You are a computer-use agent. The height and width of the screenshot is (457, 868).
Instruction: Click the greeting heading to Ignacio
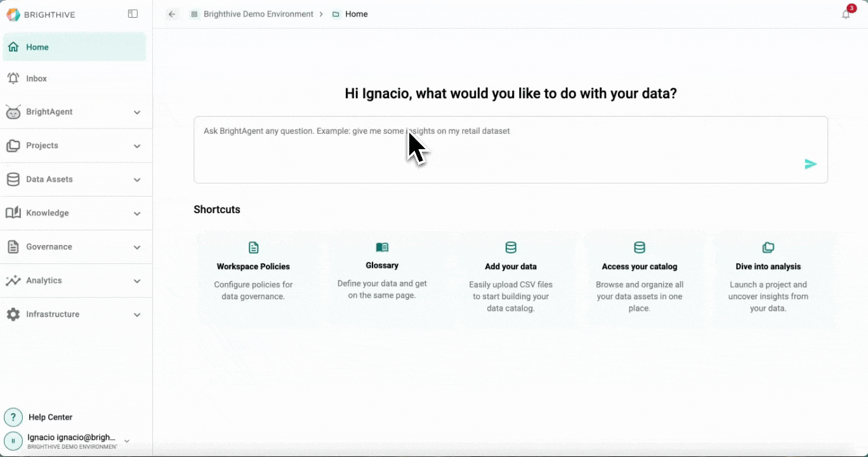(x=511, y=93)
